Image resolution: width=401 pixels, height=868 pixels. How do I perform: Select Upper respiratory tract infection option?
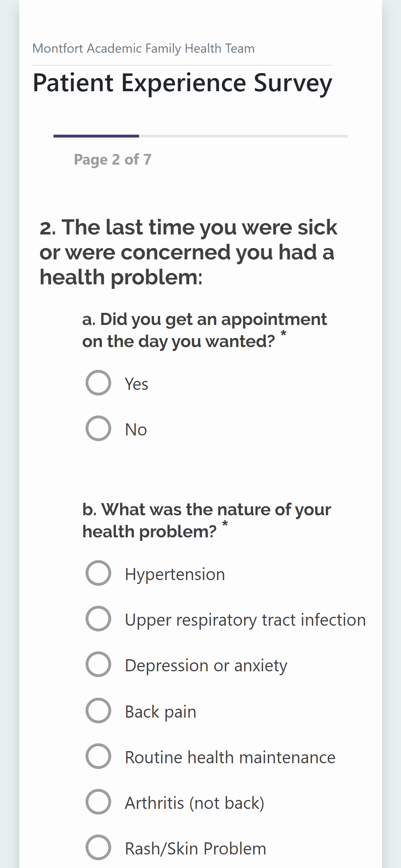click(99, 620)
